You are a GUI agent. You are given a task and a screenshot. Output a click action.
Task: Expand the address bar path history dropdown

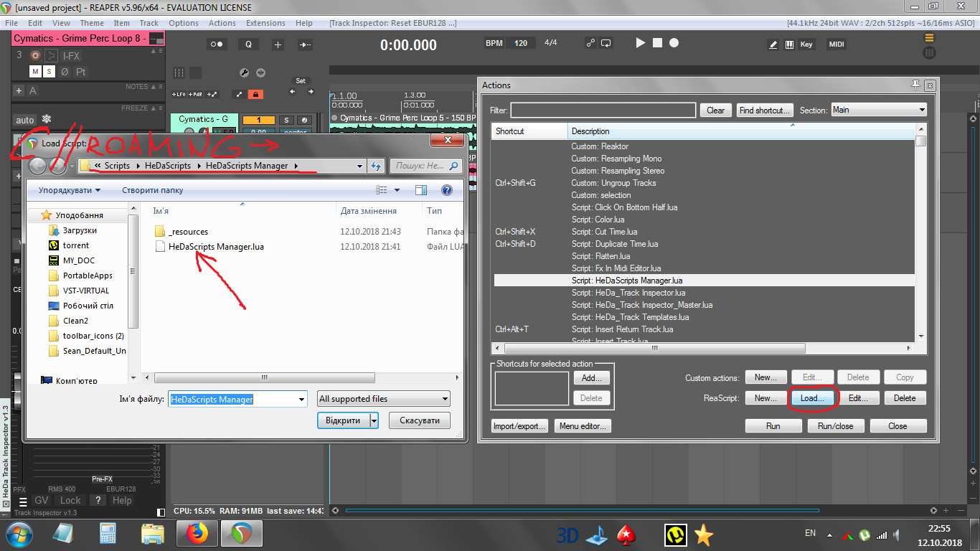point(359,166)
